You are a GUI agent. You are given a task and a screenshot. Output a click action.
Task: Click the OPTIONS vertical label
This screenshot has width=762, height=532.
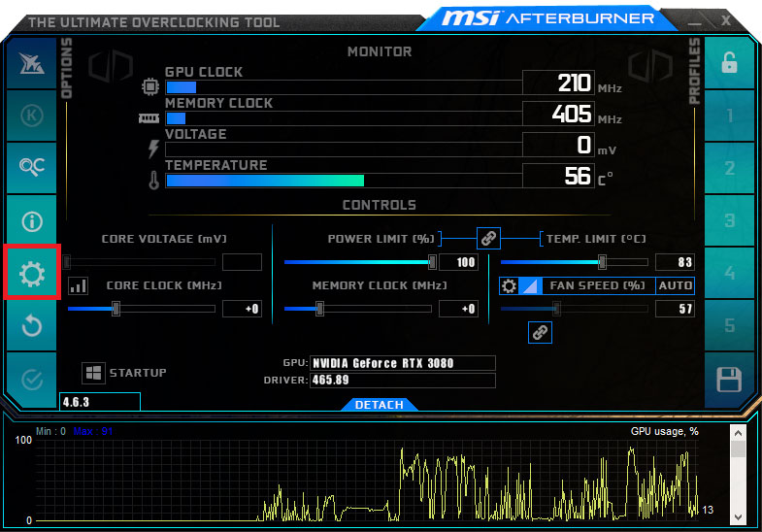coord(67,68)
